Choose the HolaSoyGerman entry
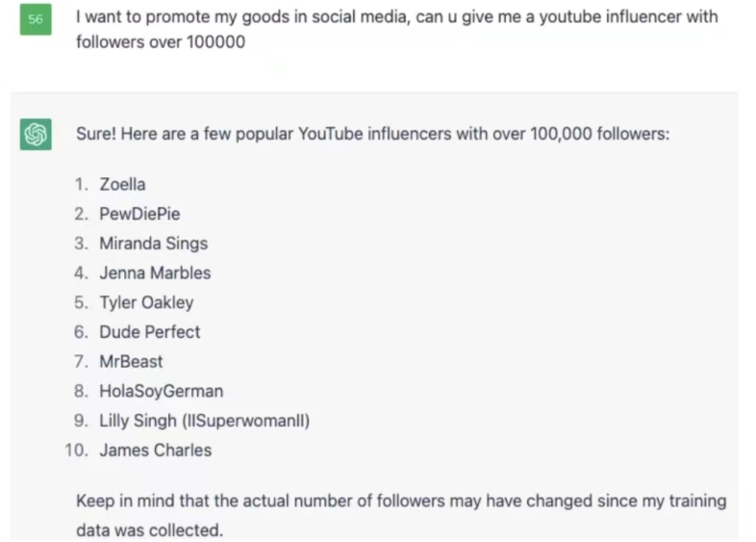Screen dimensions: 756x542 [161, 391]
